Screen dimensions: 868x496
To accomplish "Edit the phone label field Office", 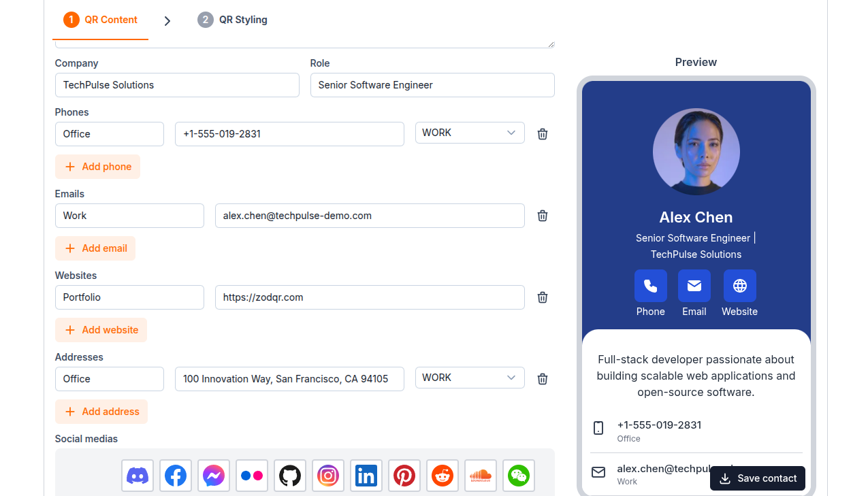I will coord(110,134).
